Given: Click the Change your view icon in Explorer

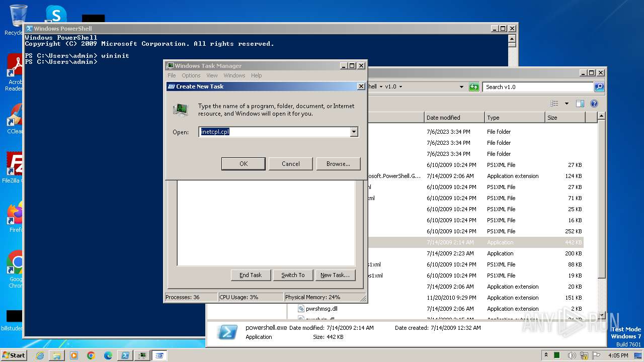Looking at the screenshot, I should click(x=554, y=104).
